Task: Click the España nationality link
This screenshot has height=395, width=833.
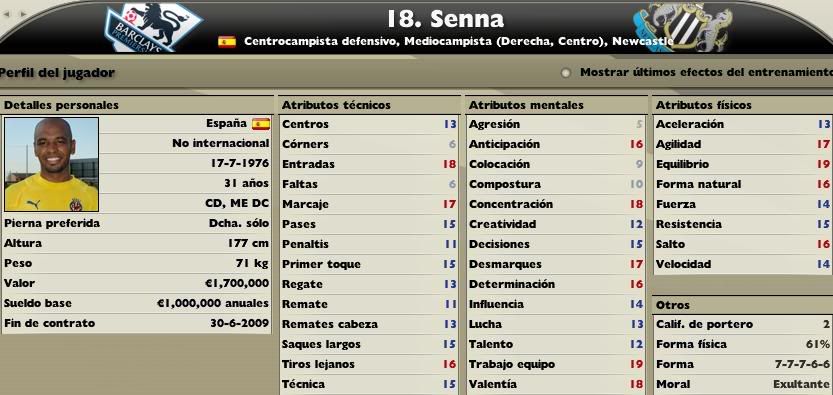Action: click(227, 124)
